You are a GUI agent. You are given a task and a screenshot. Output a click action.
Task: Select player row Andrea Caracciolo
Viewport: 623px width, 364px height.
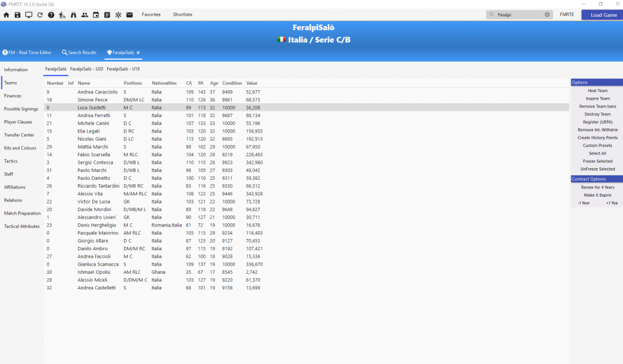pyautogui.click(x=307, y=92)
